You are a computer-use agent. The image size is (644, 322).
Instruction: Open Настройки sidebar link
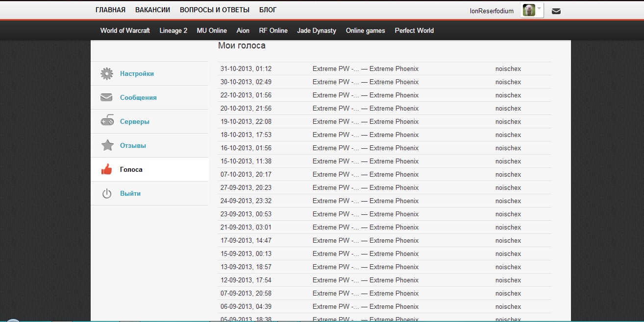(137, 74)
